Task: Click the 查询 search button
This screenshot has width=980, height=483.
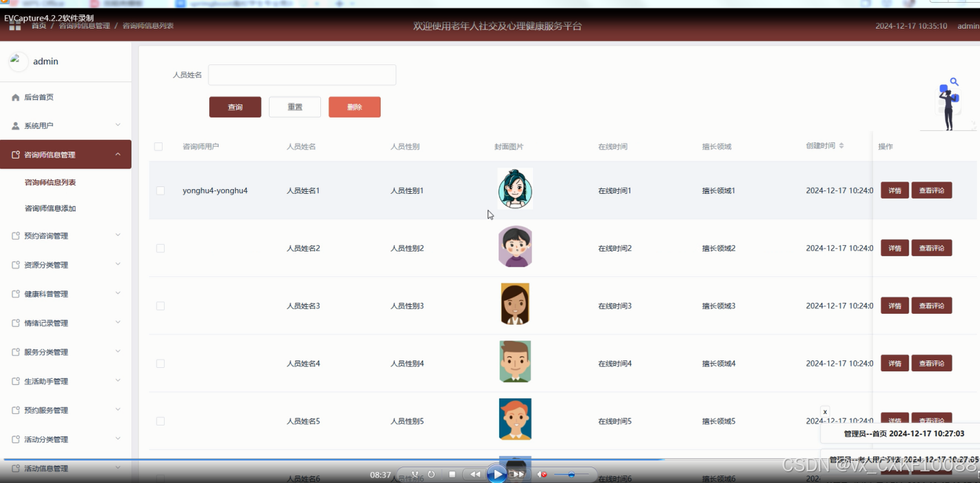Action: [x=235, y=107]
